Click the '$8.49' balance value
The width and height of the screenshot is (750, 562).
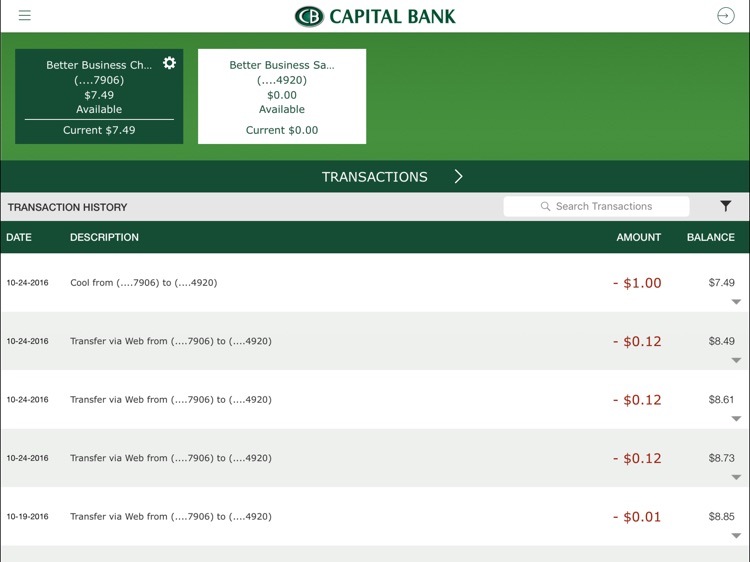tap(721, 341)
